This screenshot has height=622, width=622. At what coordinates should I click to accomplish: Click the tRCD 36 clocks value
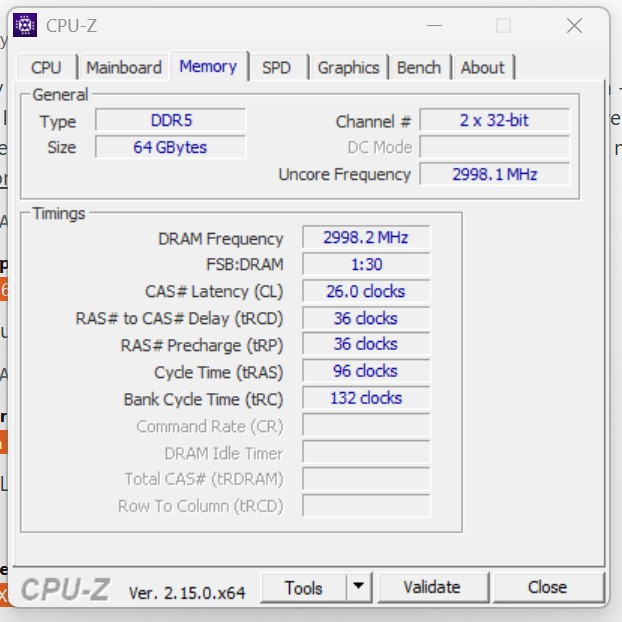coord(366,319)
